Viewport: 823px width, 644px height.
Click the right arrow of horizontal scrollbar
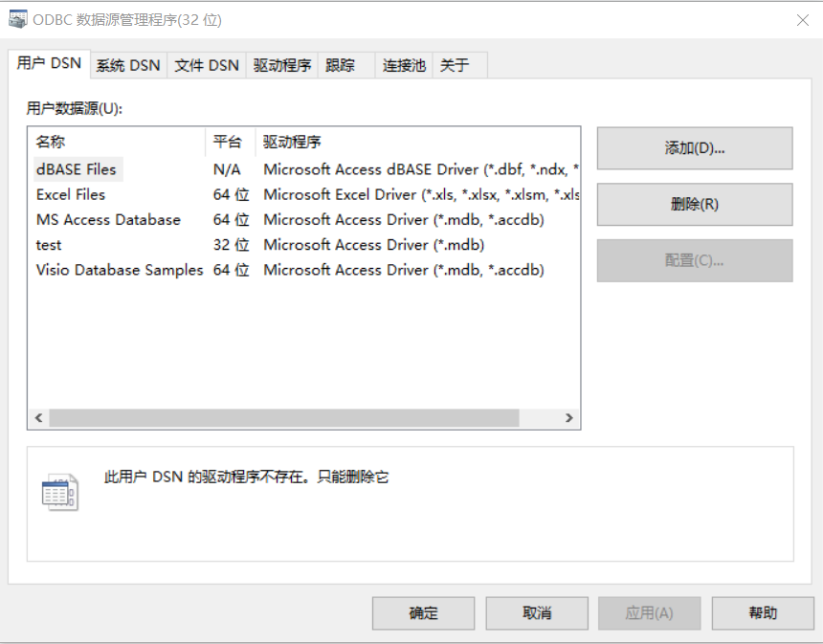[x=569, y=418]
